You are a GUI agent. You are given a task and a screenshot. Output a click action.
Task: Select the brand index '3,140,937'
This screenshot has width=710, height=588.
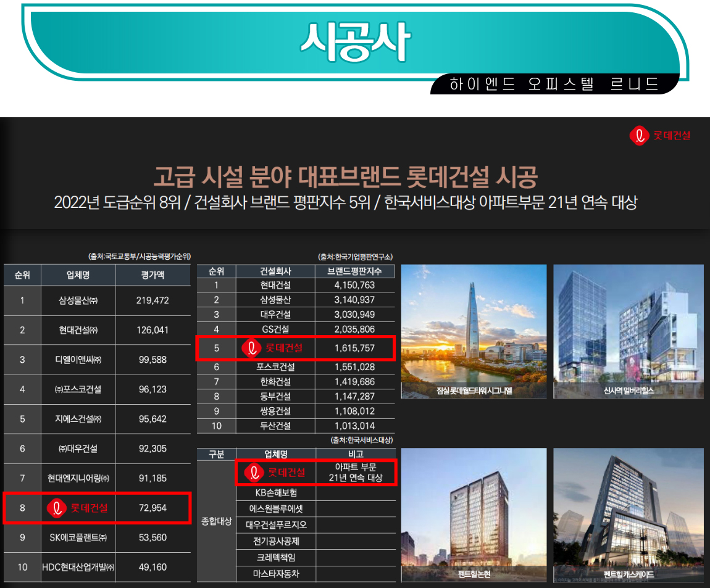354,300
